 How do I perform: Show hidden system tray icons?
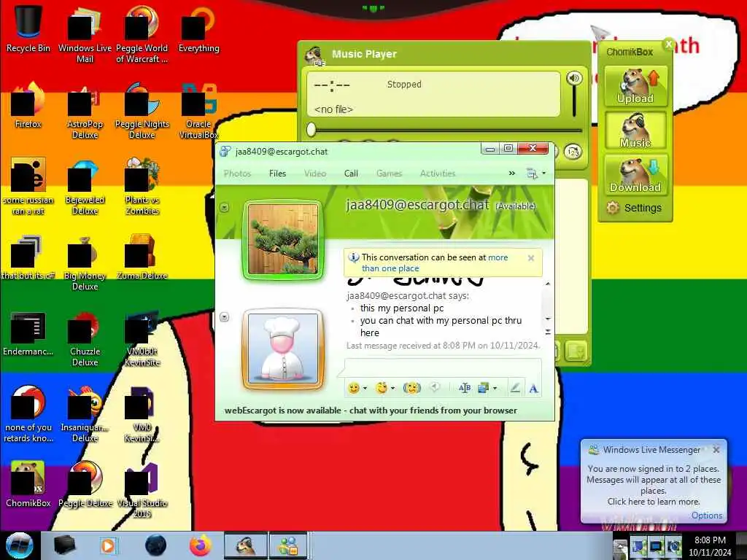click(619, 547)
